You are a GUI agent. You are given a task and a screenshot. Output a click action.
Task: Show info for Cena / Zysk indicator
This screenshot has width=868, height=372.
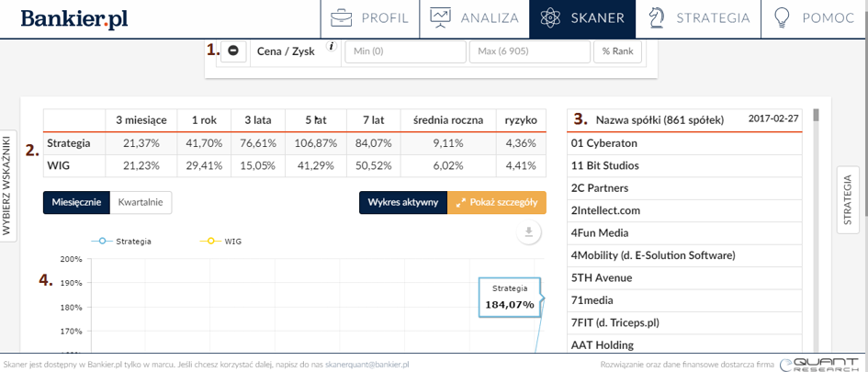pos(331,47)
